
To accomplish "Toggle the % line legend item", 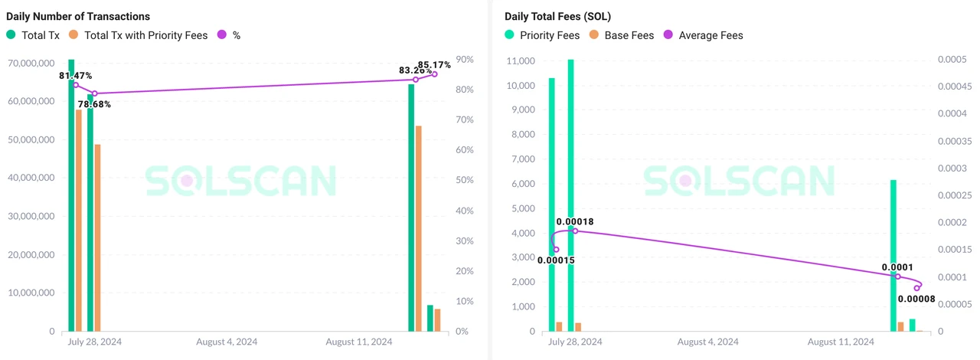I will pos(237,35).
